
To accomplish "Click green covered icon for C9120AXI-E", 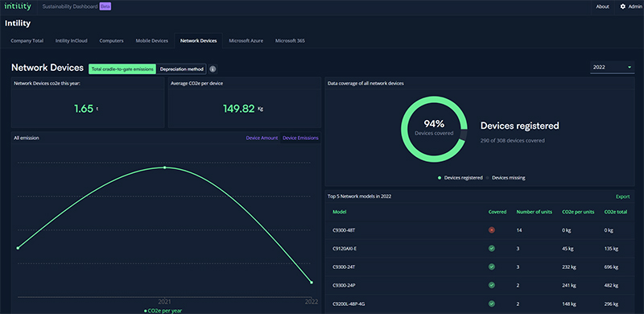I will tap(491, 249).
